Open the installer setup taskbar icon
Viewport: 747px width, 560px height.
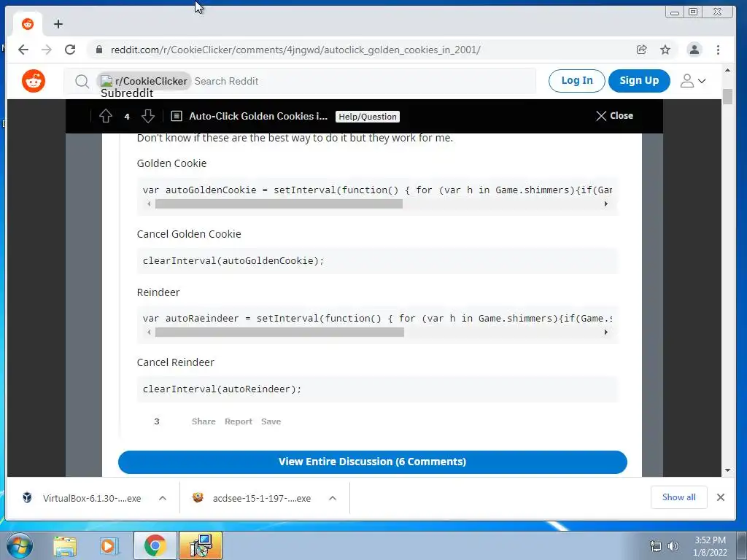tap(200, 545)
